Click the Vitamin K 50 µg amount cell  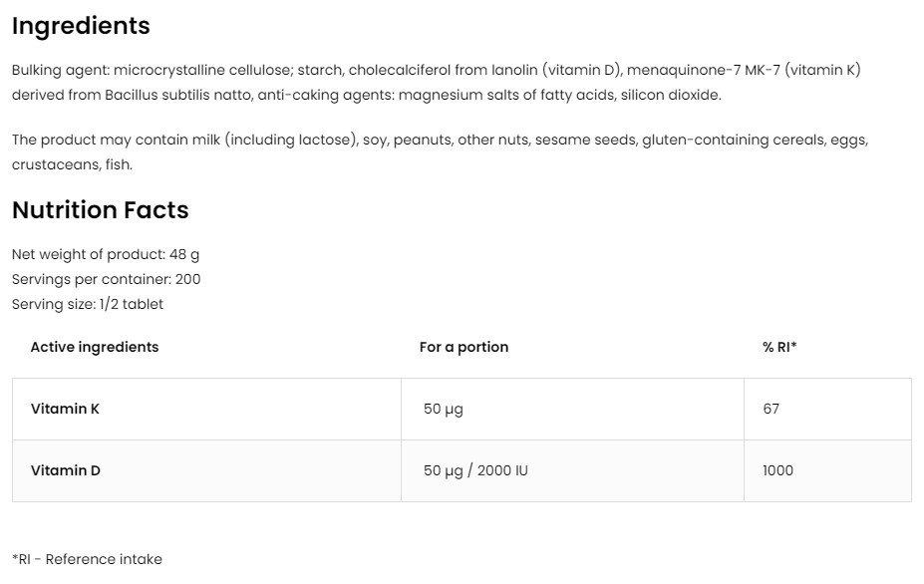(444, 409)
